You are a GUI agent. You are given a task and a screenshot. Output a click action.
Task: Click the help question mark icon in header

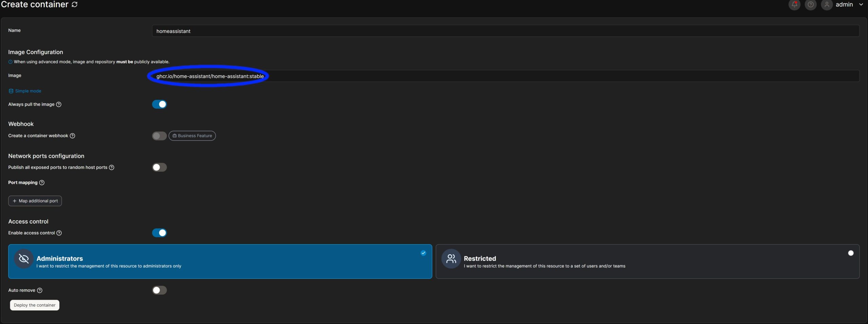click(810, 4)
